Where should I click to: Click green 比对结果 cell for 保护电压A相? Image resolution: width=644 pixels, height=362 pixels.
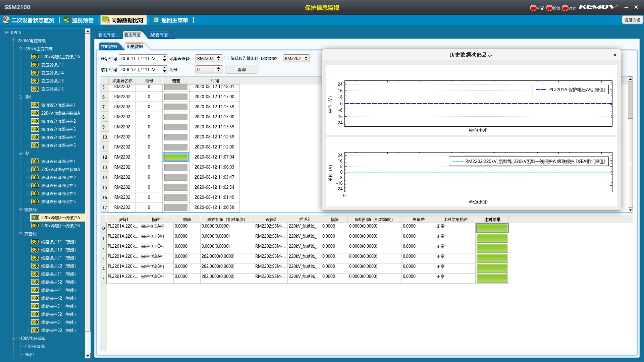(x=492, y=228)
